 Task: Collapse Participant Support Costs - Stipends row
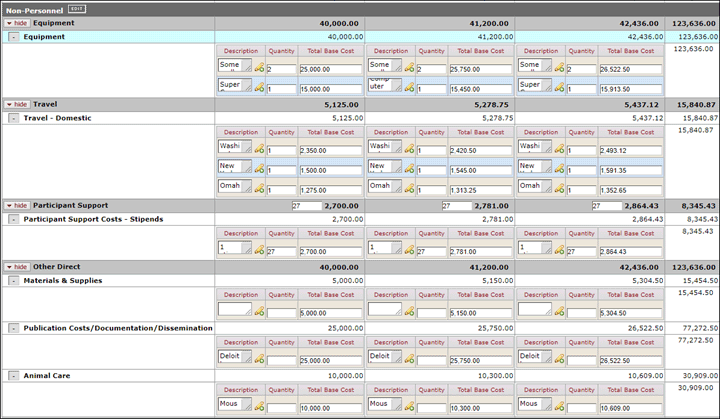[x=14, y=219]
